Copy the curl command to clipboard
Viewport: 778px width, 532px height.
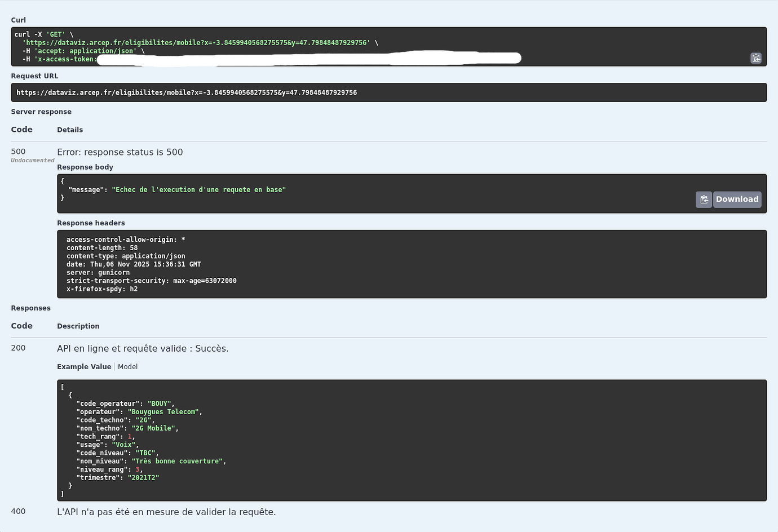click(755, 58)
